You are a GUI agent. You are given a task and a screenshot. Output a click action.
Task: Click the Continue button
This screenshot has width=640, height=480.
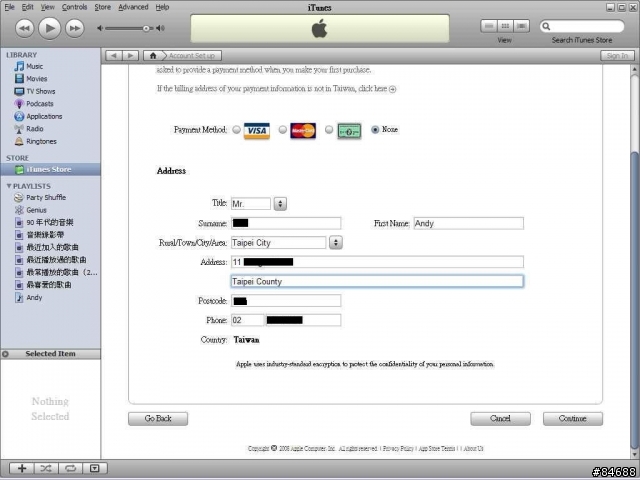pos(573,419)
